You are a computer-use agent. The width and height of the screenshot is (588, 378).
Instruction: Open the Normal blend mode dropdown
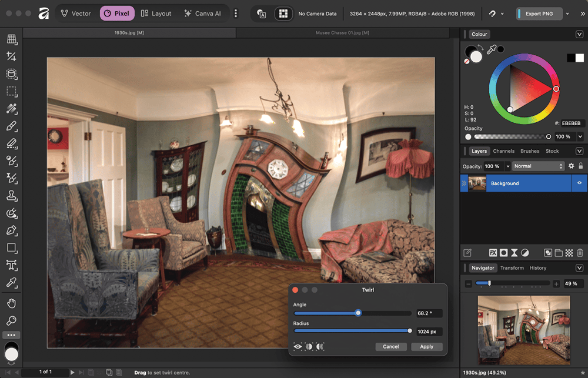point(538,166)
